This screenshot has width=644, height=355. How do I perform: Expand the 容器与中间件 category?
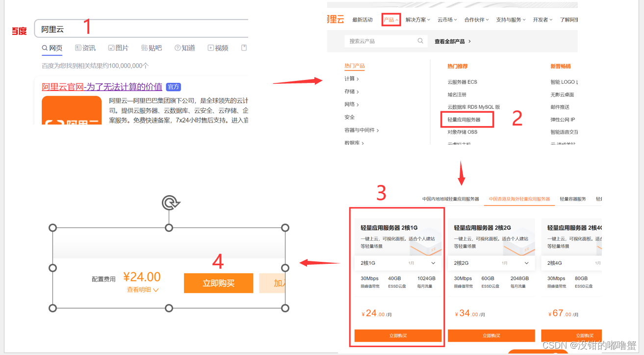(x=362, y=130)
